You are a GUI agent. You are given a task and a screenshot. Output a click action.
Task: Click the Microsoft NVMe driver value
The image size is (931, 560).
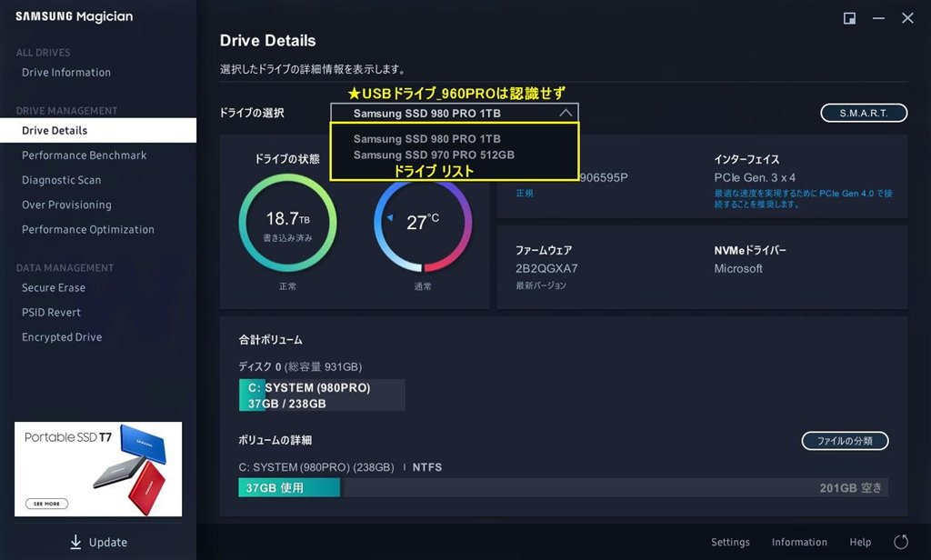click(738, 268)
